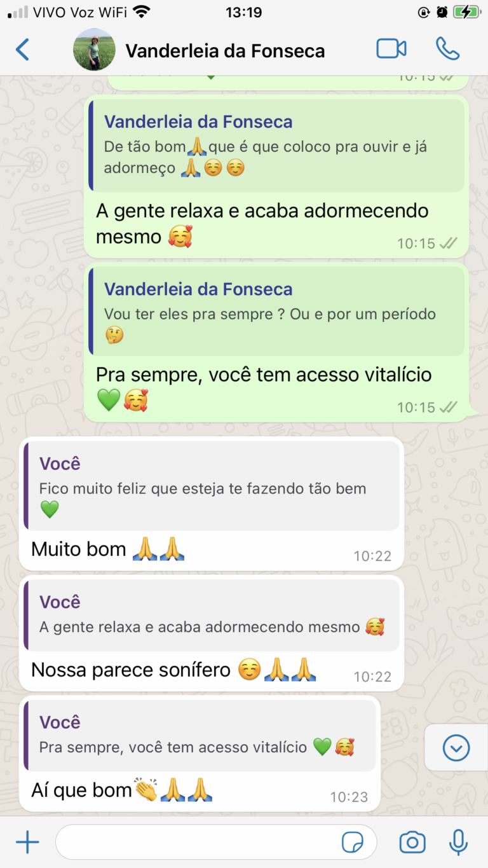Focus the message text input field

tap(216, 843)
